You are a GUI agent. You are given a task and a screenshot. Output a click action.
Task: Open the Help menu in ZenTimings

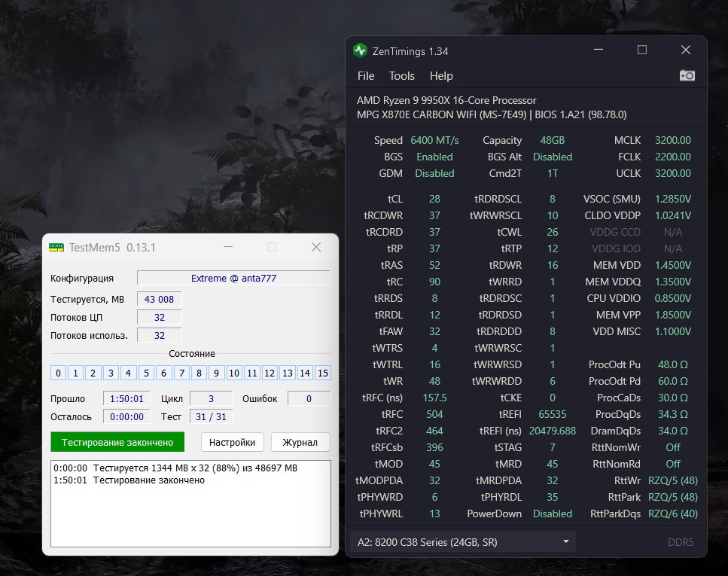click(x=441, y=76)
